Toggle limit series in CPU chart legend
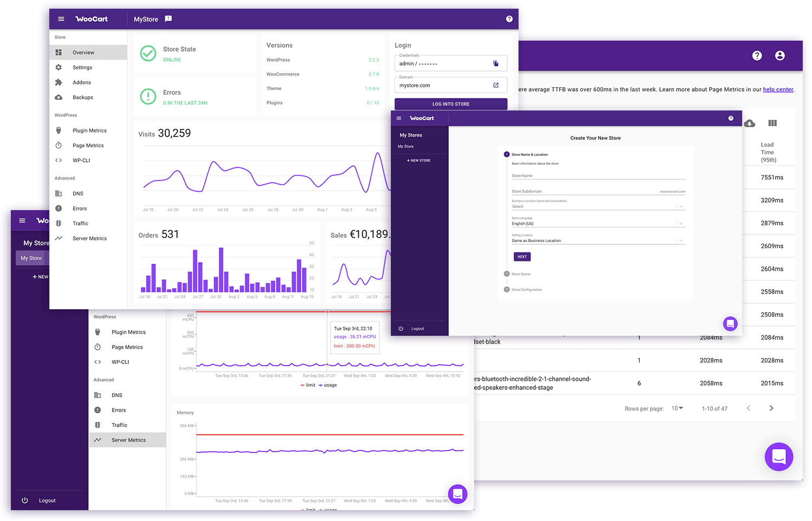 click(x=308, y=385)
